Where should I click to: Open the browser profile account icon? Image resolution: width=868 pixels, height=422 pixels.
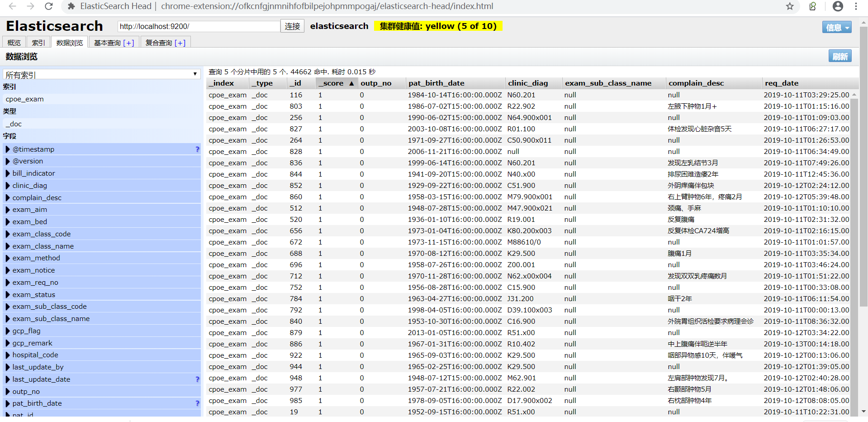[838, 6]
